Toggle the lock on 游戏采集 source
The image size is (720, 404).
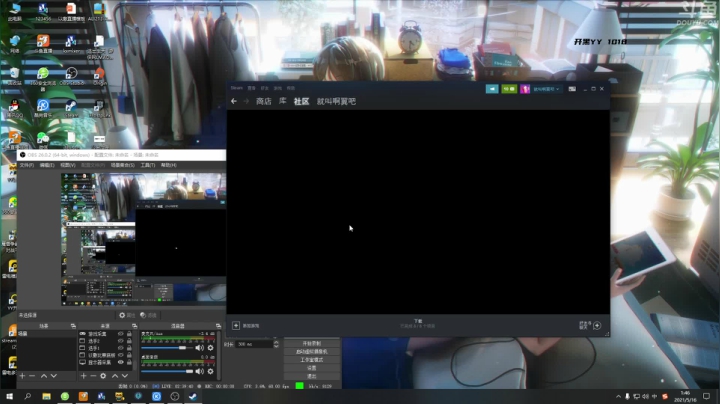click(x=129, y=334)
